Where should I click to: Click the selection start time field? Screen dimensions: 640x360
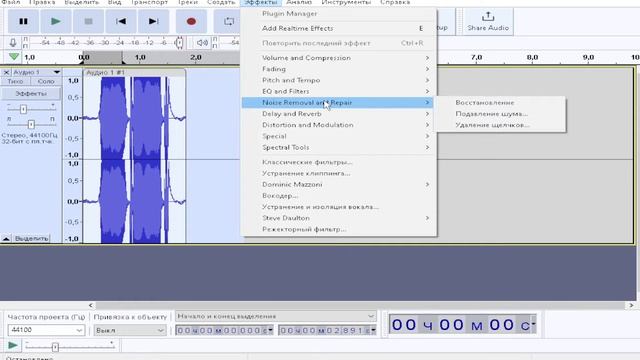(x=224, y=330)
